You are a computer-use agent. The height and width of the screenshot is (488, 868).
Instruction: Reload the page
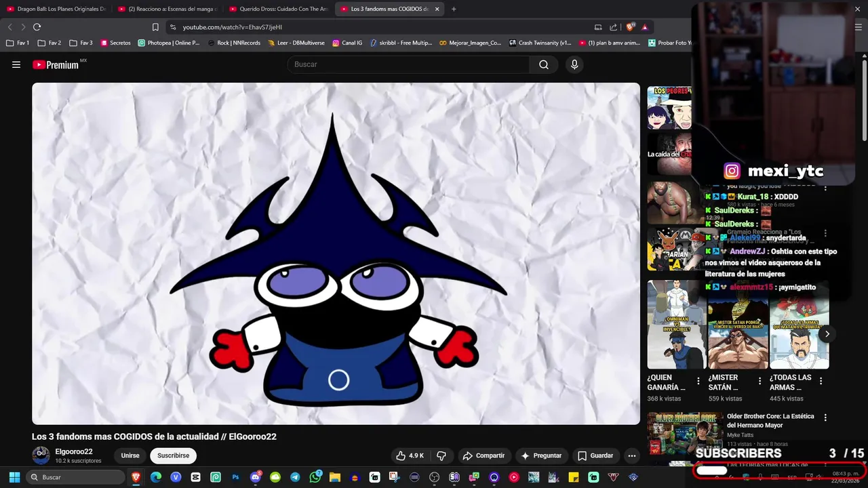(x=37, y=27)
